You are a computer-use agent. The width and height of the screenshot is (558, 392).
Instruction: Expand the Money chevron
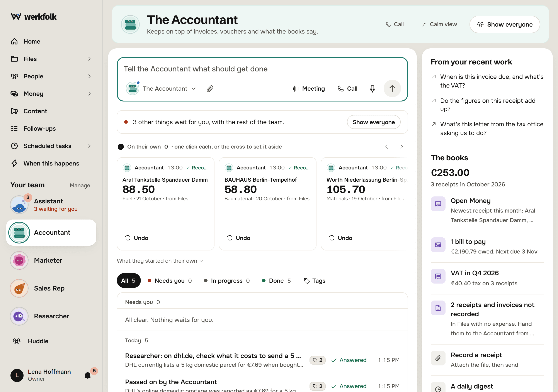89,94
